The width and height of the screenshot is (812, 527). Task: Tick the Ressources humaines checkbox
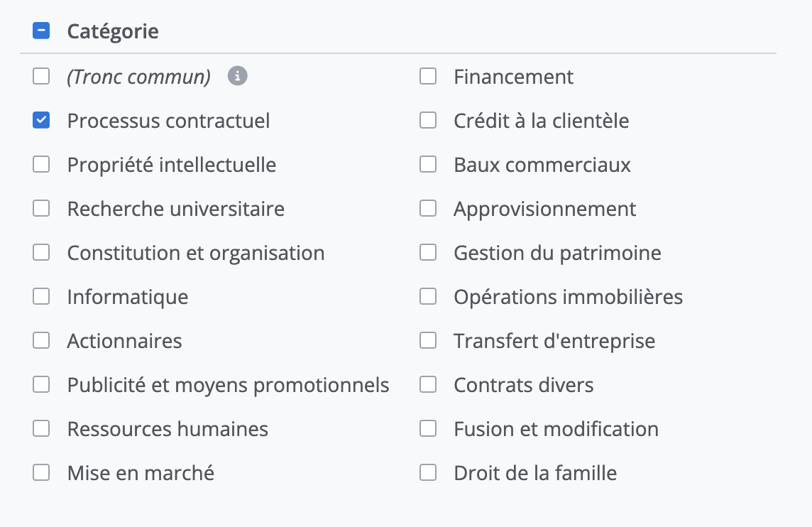point(41,429)
